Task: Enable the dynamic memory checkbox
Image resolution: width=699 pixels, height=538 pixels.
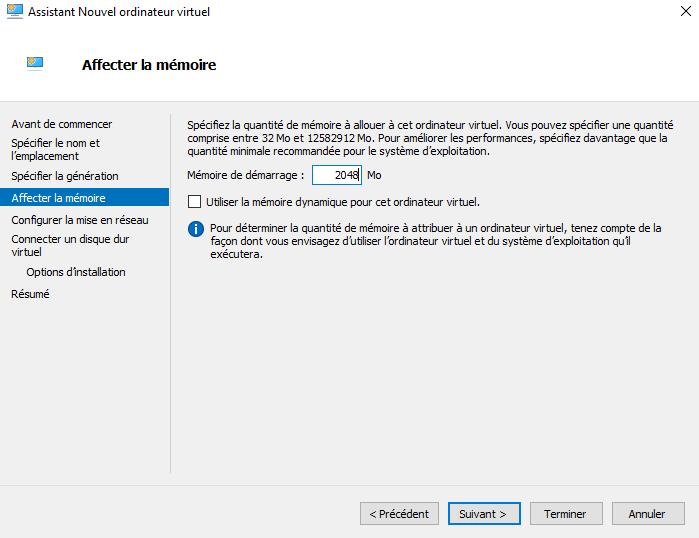Action: coord(195,202)
